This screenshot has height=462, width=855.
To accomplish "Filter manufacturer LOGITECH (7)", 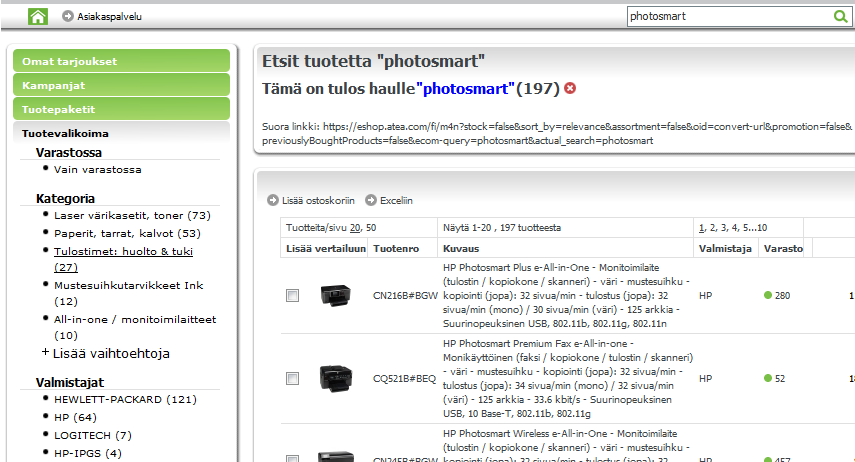I will 93,436.
